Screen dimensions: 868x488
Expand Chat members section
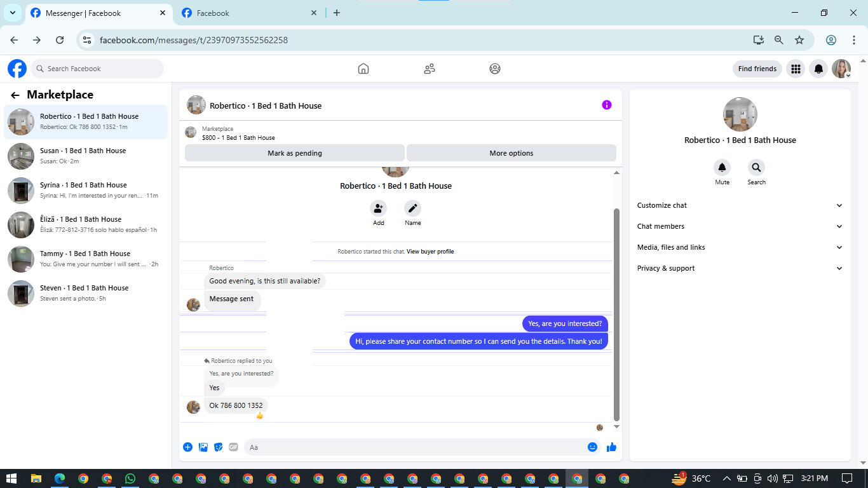(x=740, y=226)
